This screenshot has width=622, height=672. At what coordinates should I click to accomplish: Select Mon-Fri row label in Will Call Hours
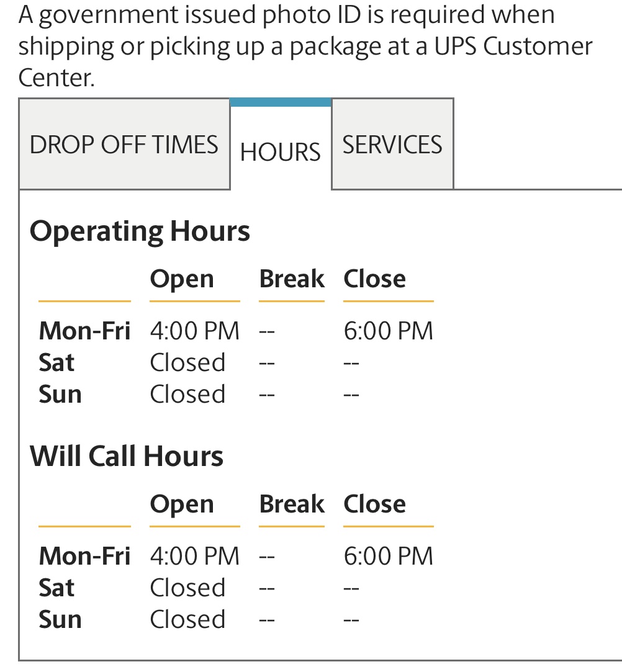pos(84,556)
